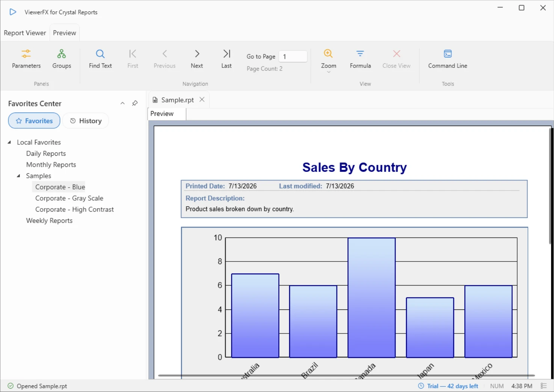The height and width of the screenshot is (392, 554).
Task: Click the vertical scrollbar of the report
Action: point(550,186)
